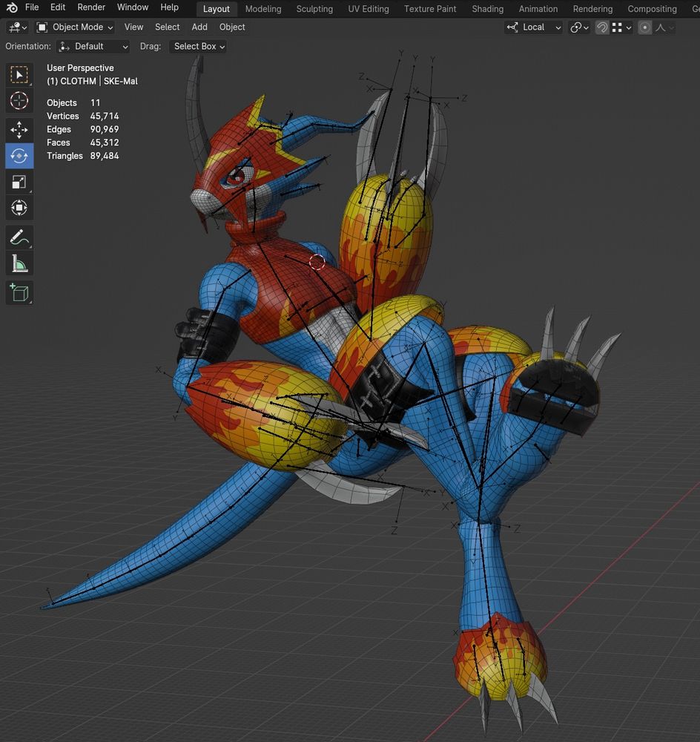The image size is (700, 742).
Task: Click the "Triangles 89,484" statistic
Action: click(83, 156)
